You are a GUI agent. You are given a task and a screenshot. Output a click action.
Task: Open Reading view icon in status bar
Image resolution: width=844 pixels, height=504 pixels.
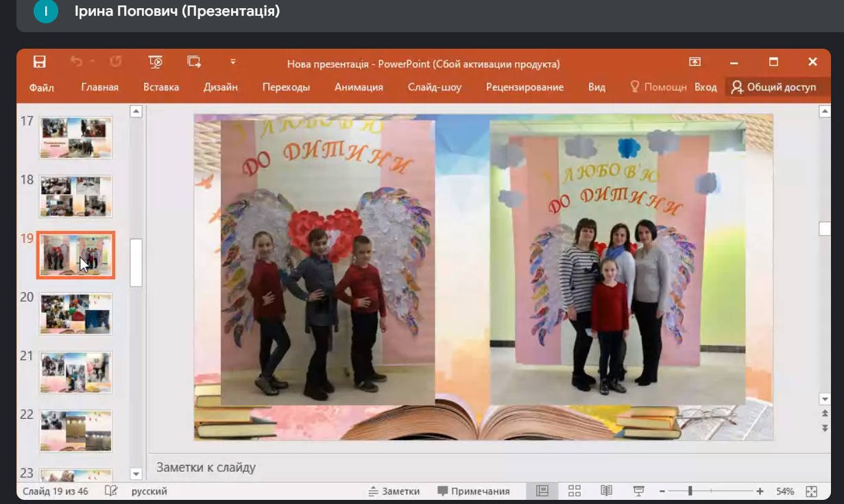606,491
